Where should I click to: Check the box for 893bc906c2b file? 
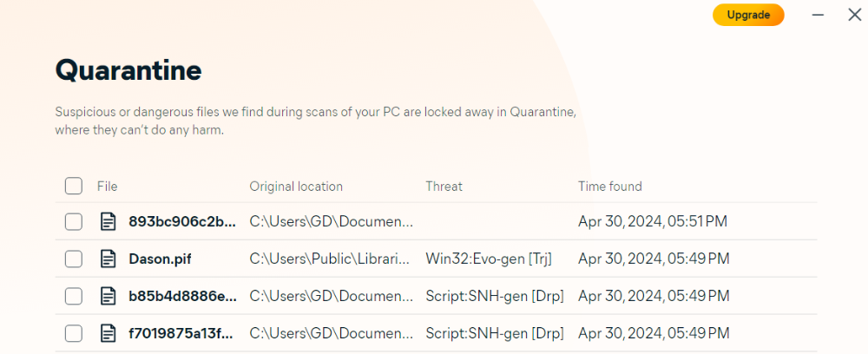(x=74, y=222)
